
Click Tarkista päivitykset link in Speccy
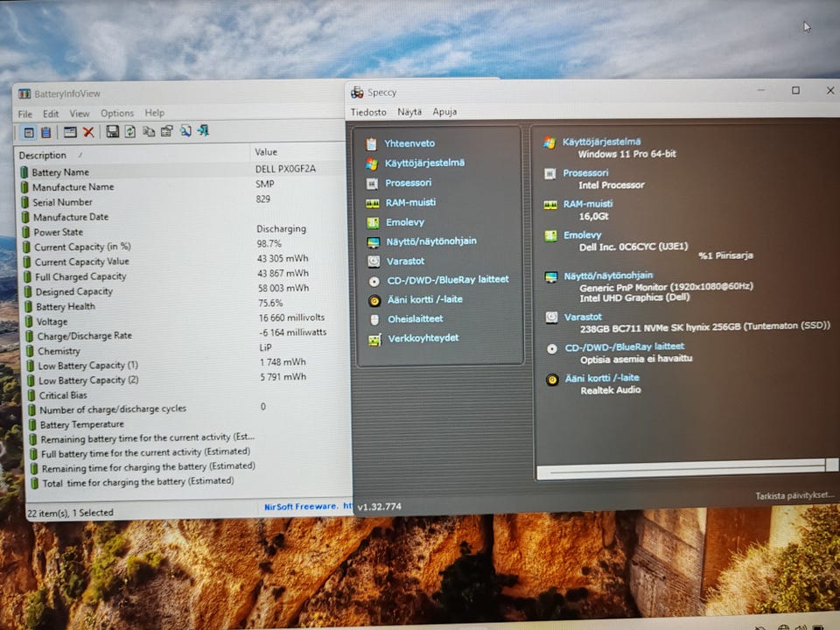794,496
